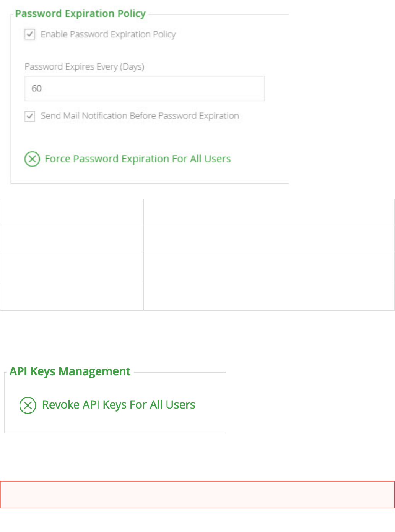
Task: Click the second row right table cell
Action: pos(269,238)
